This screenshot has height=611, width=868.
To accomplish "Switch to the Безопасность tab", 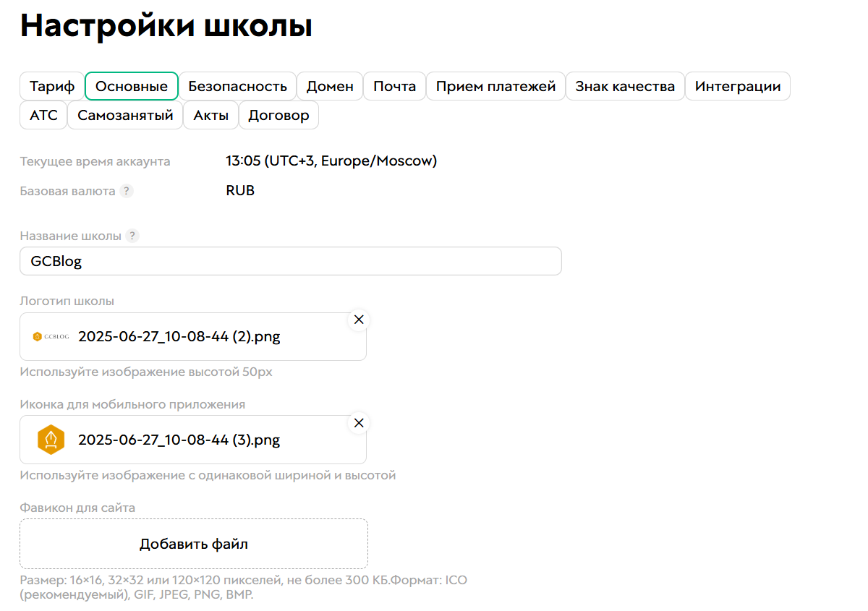I will coord(238,86).
